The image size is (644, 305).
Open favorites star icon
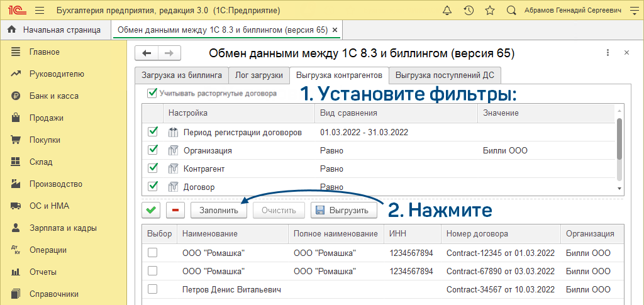tap(489, 11)
